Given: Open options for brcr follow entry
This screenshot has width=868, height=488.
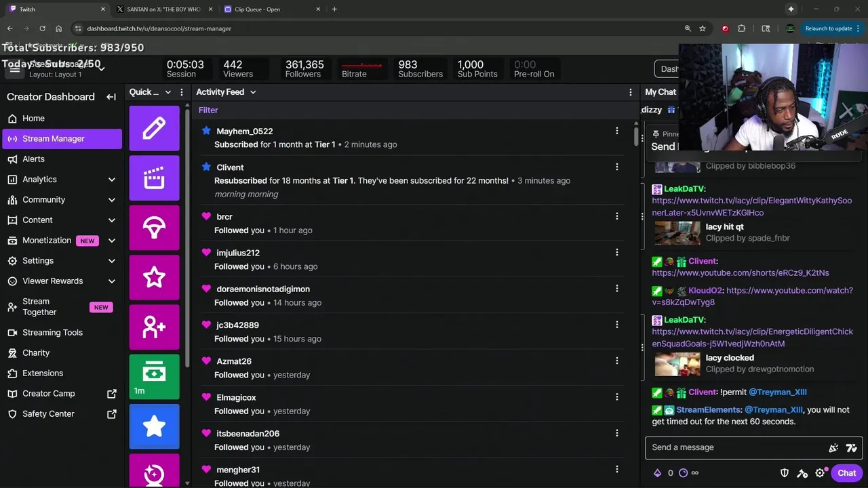Looking at the screenshot, I should [616, 216].
